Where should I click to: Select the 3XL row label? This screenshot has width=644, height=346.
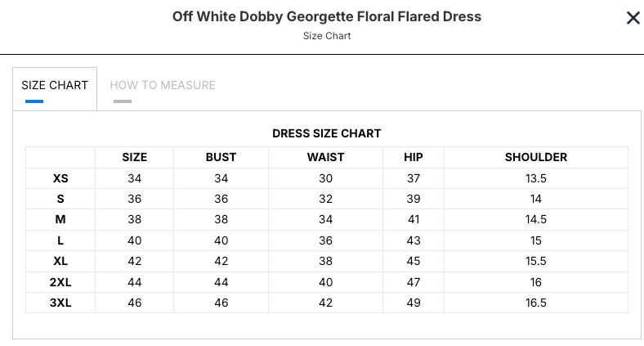coord(60,303)
